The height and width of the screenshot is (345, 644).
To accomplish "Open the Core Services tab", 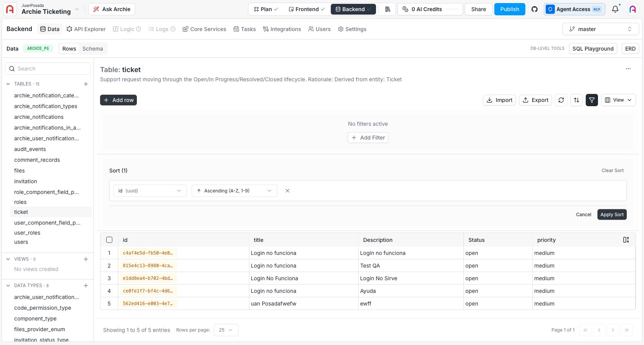I will tap(204, 29).
